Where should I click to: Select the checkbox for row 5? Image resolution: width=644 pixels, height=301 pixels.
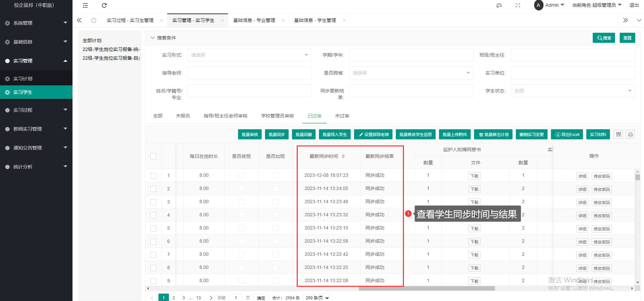[x=153, y=228]
